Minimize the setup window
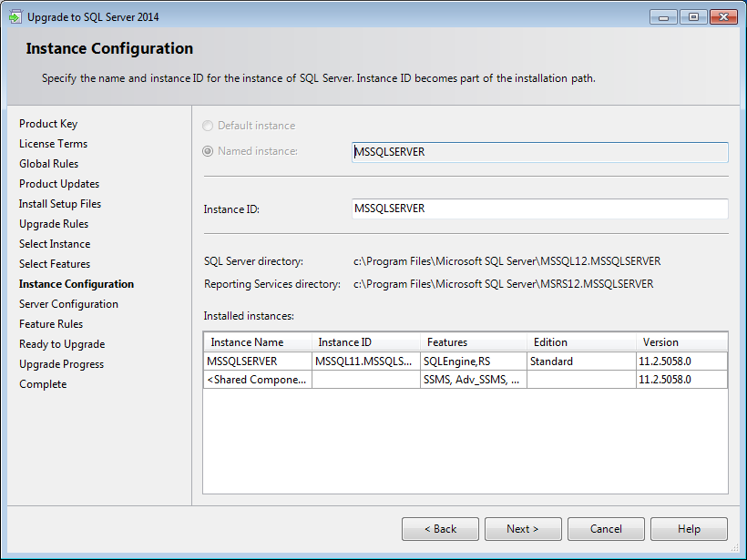Viewport: 747px width, 560px height. point(663,17)
